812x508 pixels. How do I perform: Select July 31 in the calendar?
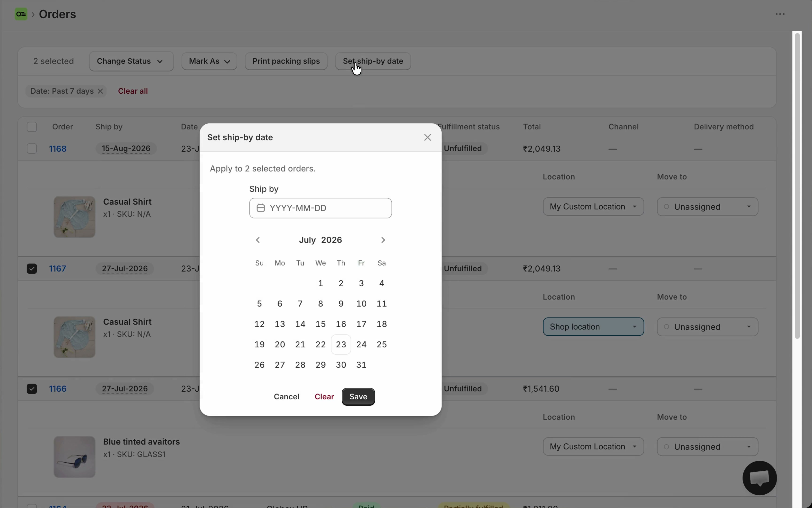[x=361, y=365]
